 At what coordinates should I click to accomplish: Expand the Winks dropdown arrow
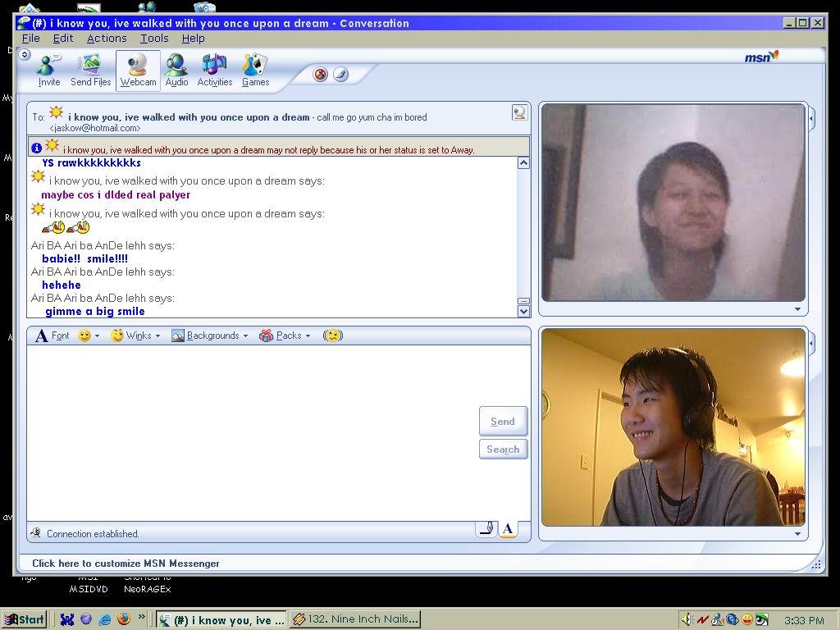pos(157,336)
